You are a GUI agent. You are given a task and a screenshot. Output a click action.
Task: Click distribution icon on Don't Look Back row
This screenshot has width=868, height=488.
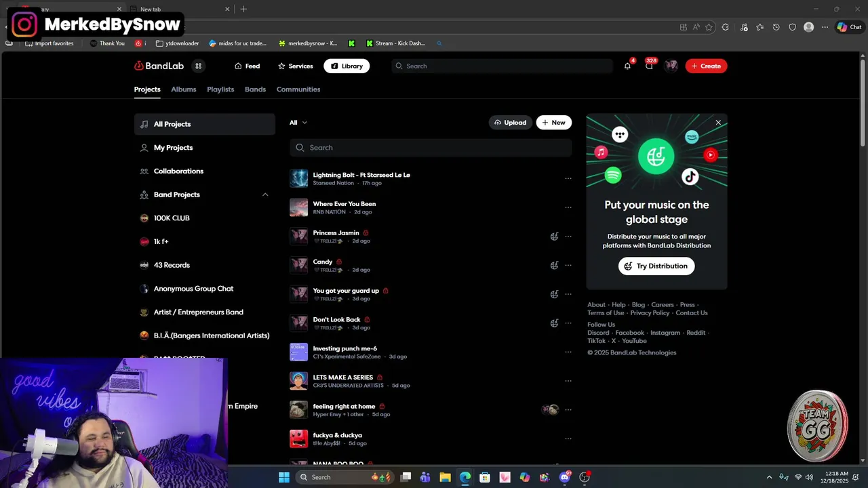554,323
